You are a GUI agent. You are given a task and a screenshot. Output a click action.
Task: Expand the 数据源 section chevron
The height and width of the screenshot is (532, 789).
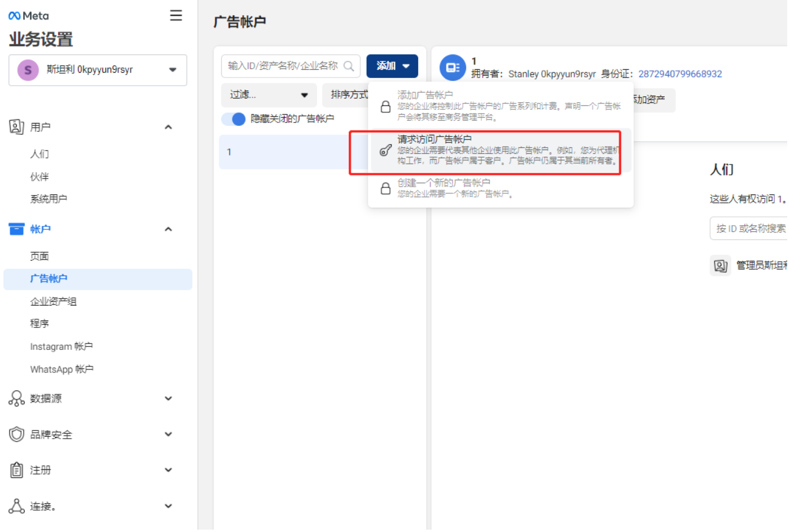point(169,398)
